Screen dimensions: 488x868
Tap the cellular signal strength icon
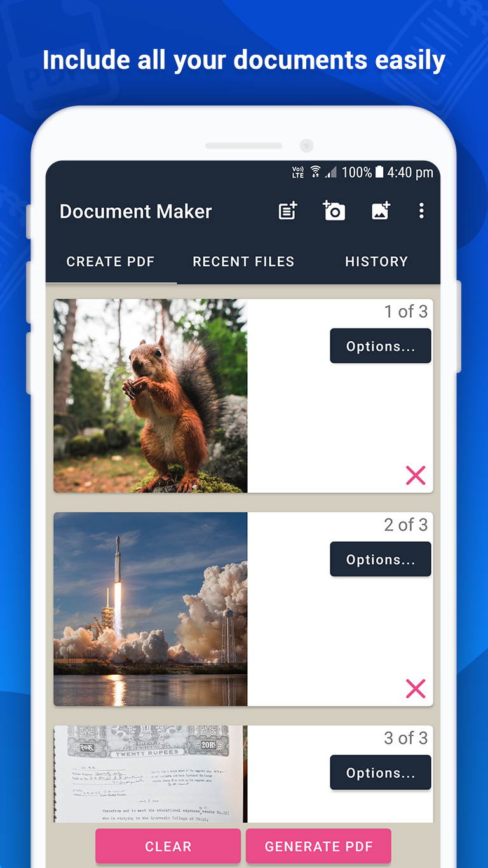pyautogui.click(x=331, y=172)
